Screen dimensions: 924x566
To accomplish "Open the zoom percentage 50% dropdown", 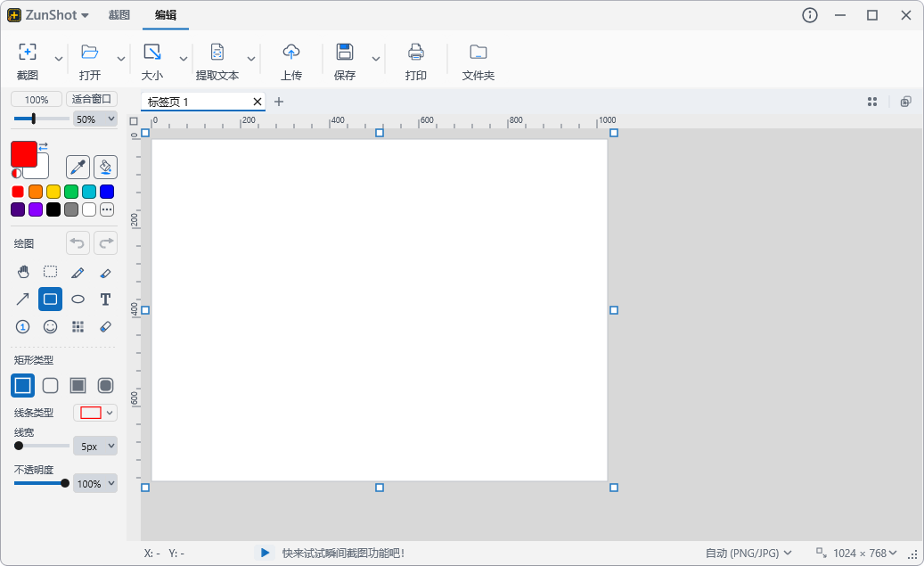I will (94, 119).
